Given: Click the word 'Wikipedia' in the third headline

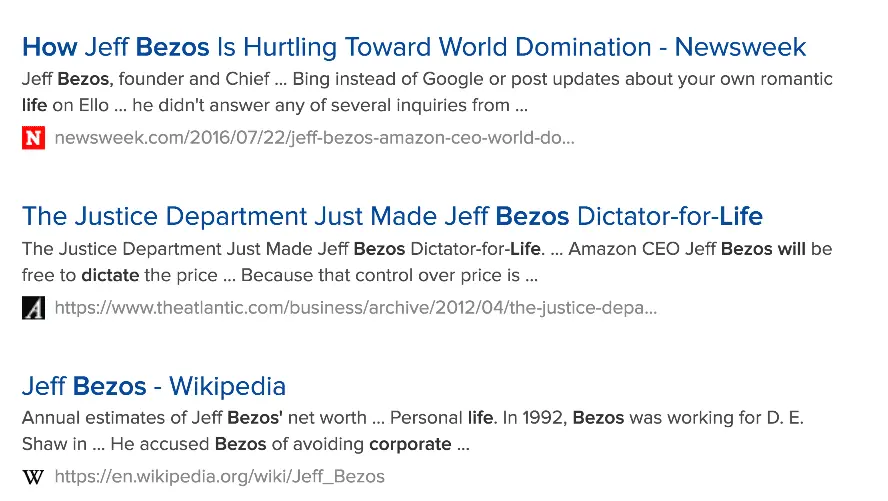Looking at the screenshot, I should tap(227, 386).
